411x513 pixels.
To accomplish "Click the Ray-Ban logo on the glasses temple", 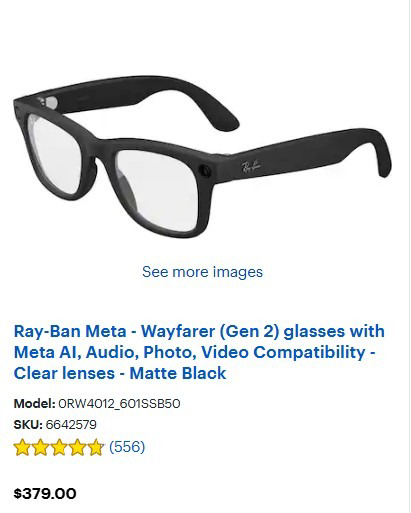I will [251, 166].
